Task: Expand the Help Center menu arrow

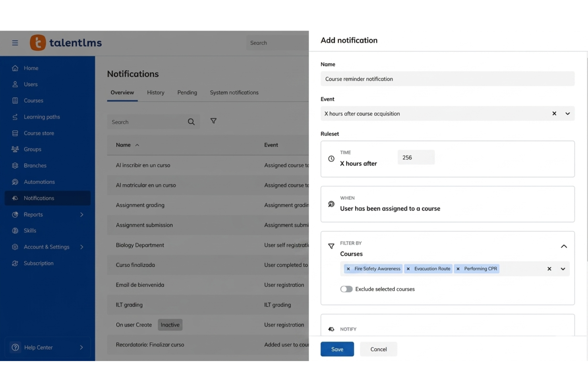Action: 81,348
